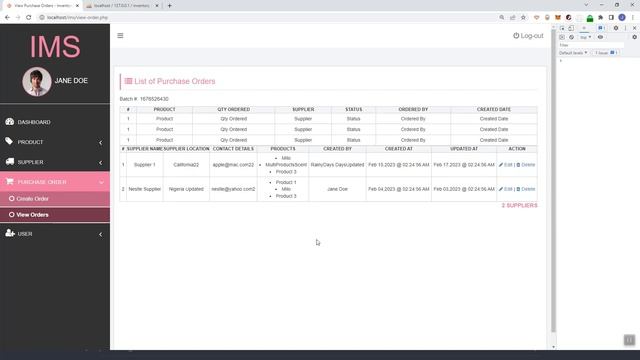Image resolution: width=640 pixels, height=360 pixels.
Task: Click the apple@mac.com22 contact cell
Action: click(x=233, y=165)
